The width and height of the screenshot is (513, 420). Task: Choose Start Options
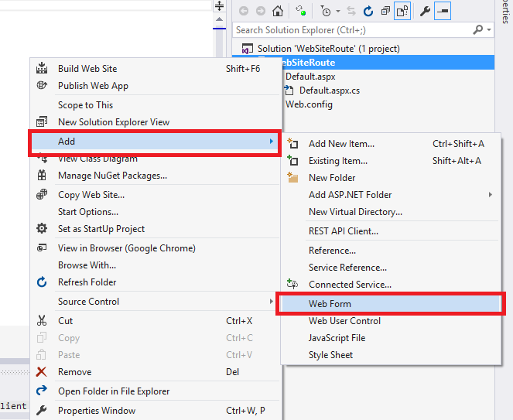[155, 212]
